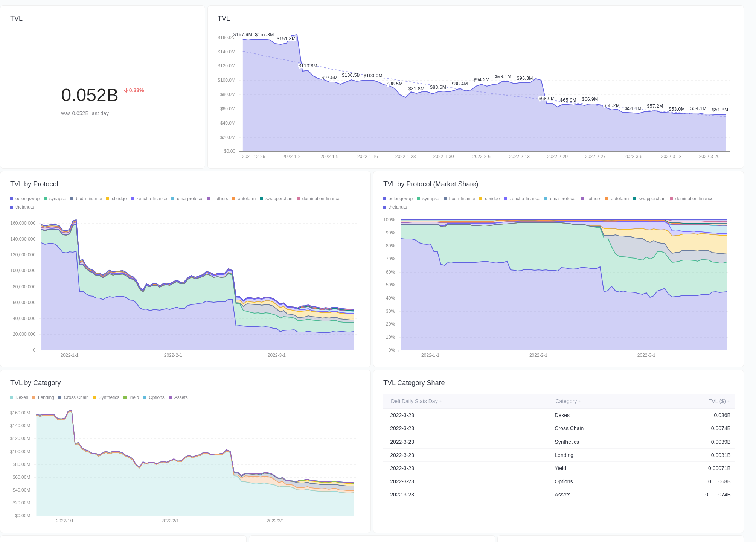Hide the Synthetics series in TVL by Category
756x542 pixels.
(95, 397)
